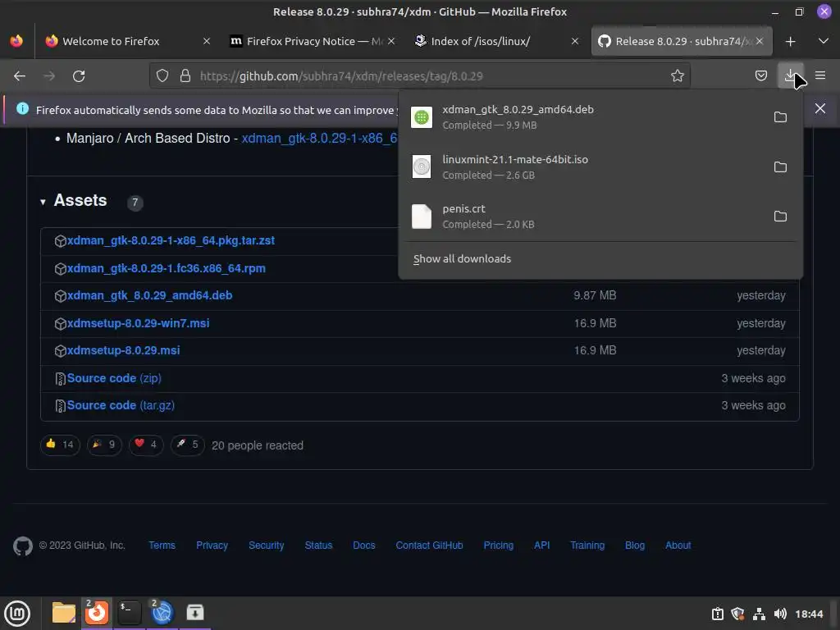
Task: Reload the current page
Action: point(79,76)
